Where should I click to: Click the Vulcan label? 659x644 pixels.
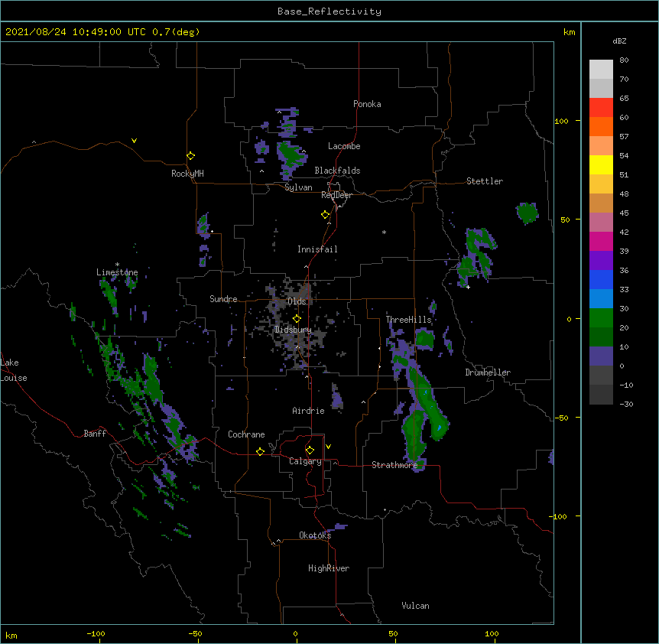coord(415,606)
